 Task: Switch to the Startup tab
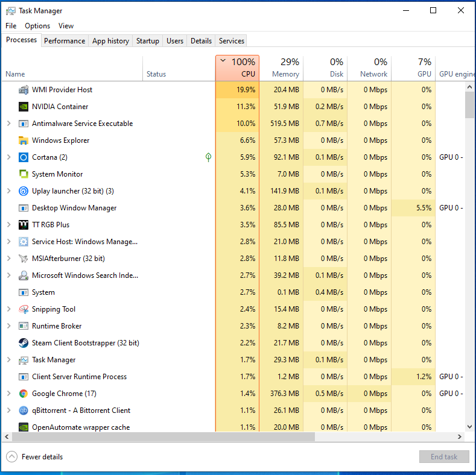tap(148, 41)
